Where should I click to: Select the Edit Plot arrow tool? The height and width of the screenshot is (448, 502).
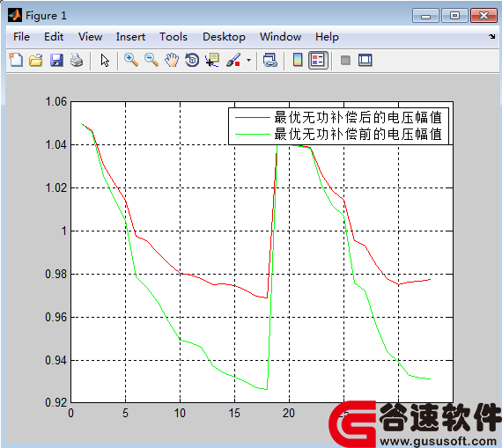(x=105, y=60)
